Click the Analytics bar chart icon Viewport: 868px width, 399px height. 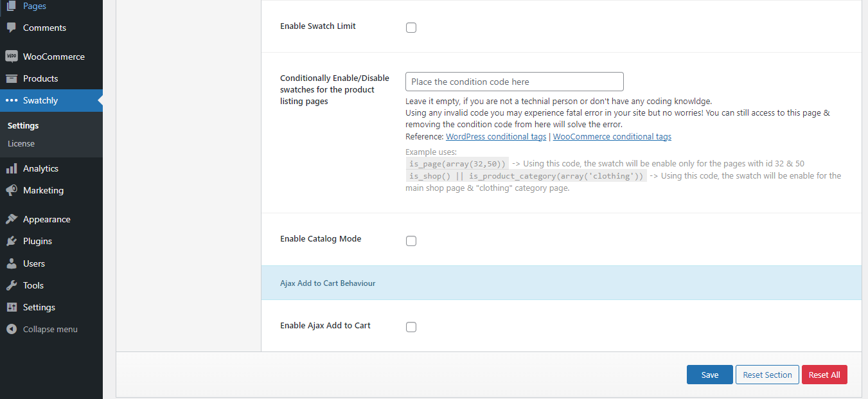pyautogui.click(x=11, y=168)
